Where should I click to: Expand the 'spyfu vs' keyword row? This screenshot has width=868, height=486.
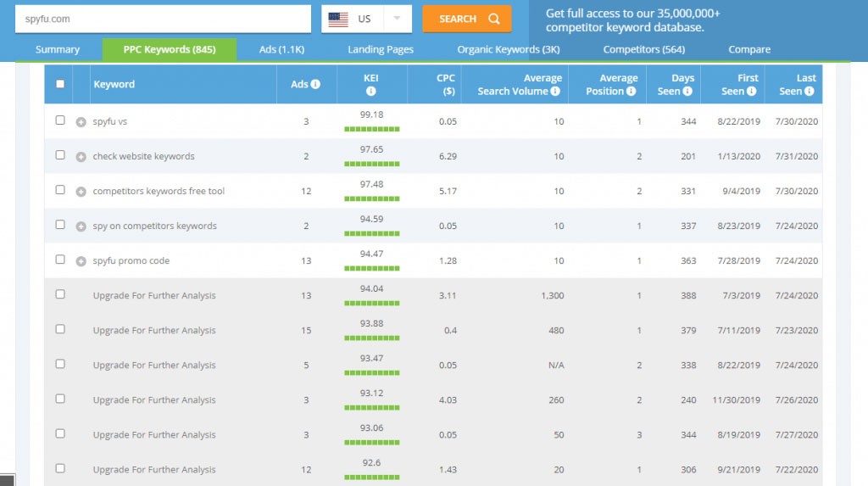click(81, 122)
